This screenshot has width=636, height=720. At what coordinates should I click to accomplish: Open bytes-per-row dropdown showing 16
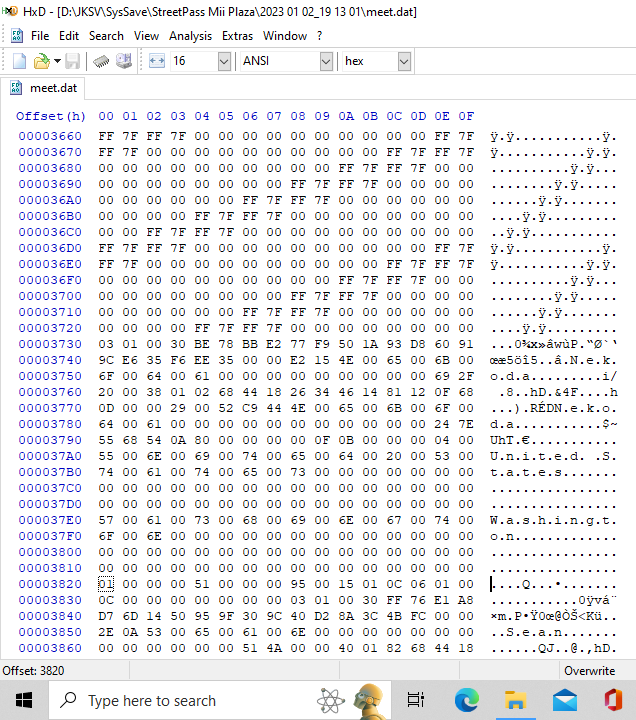[224, 61]
